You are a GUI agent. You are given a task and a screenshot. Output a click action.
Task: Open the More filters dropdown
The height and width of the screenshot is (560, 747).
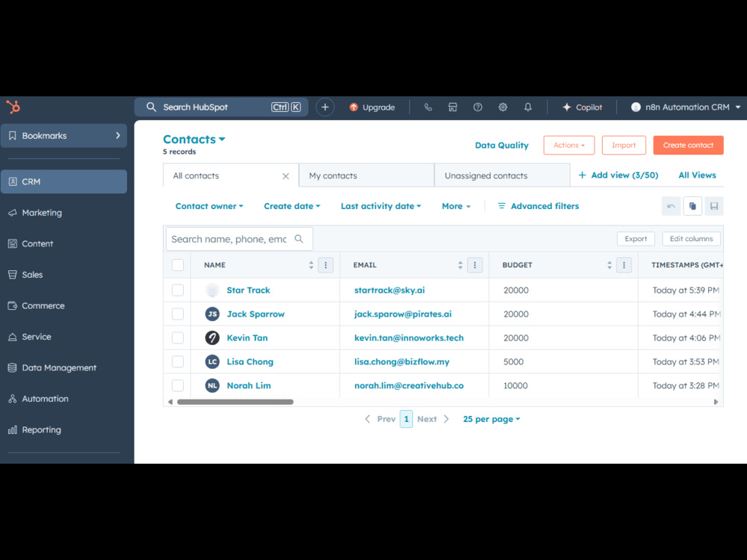456,206
